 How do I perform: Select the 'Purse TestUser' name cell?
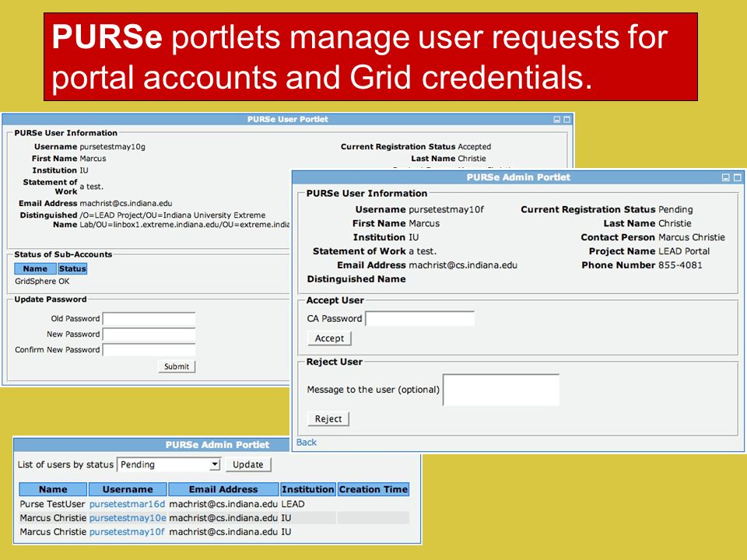(52, 504)
